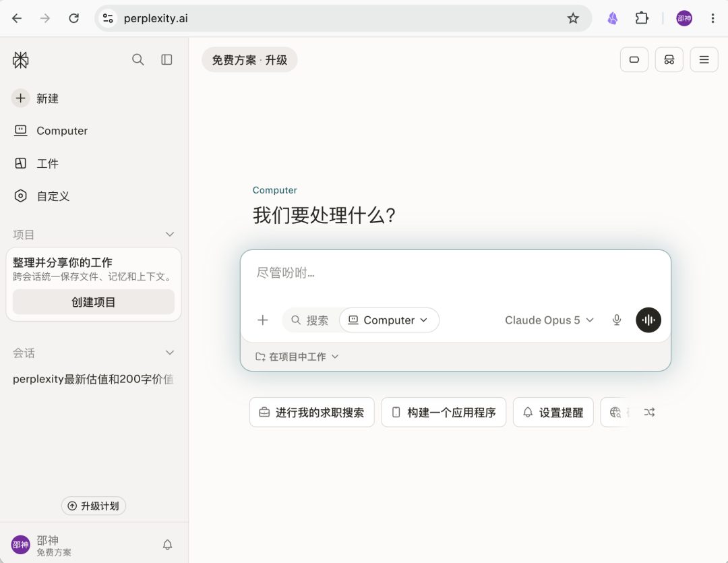Start voice mode with the waveform button
The height and width of the screenshot is (563, 728).
(x=648, y=320)
